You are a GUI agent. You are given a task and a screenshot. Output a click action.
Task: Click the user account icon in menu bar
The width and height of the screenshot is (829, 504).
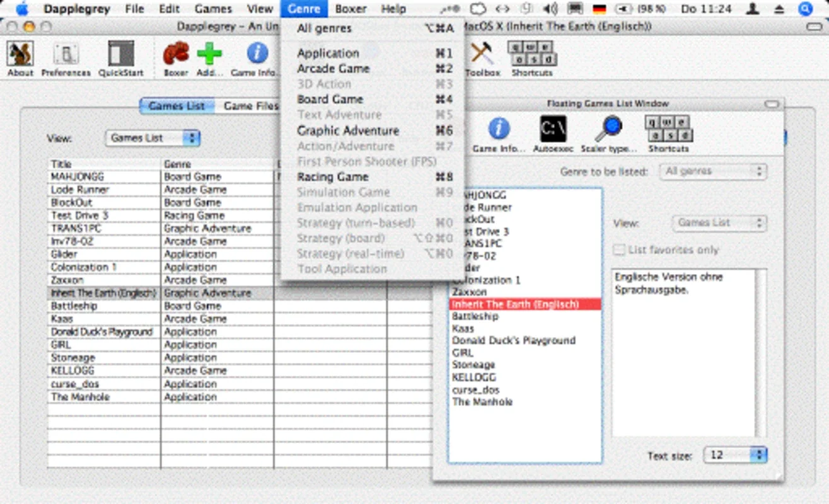pos(751,9)
